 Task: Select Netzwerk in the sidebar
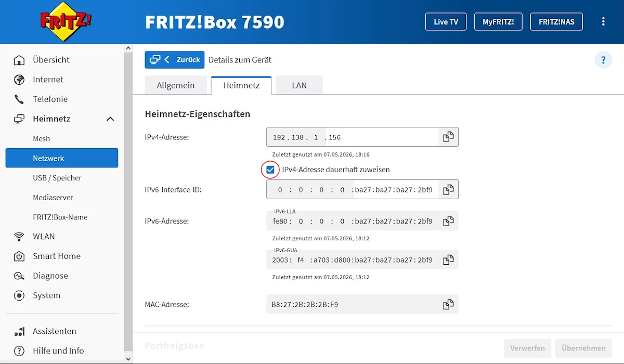click(x=62, y=158)
